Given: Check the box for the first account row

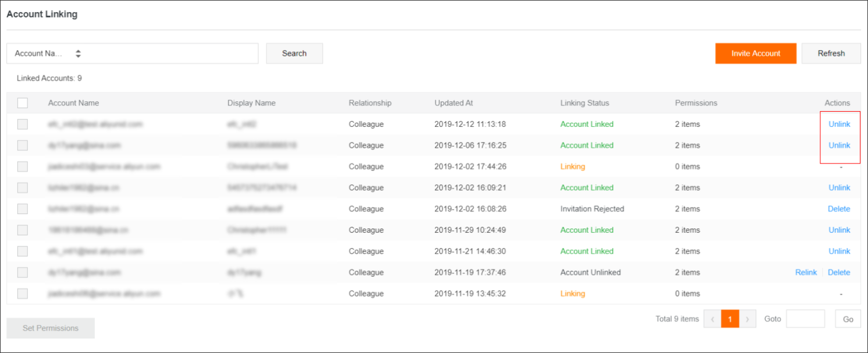Looking at the screenshot, I should 23,124.
